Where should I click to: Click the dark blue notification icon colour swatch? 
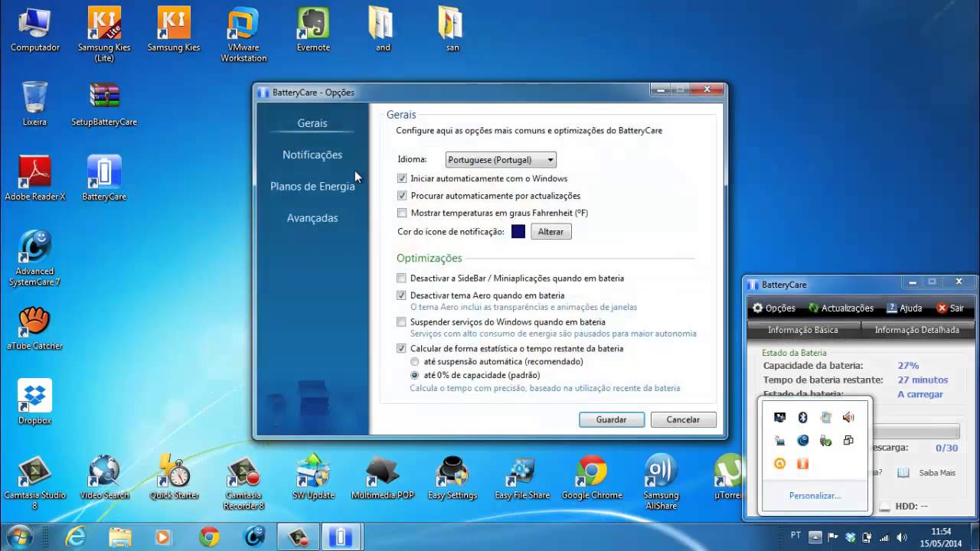518,232
